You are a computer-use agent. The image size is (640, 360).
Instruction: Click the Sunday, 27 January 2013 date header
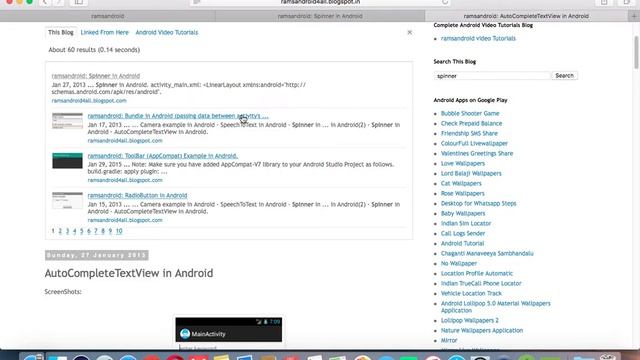[97, 255]
